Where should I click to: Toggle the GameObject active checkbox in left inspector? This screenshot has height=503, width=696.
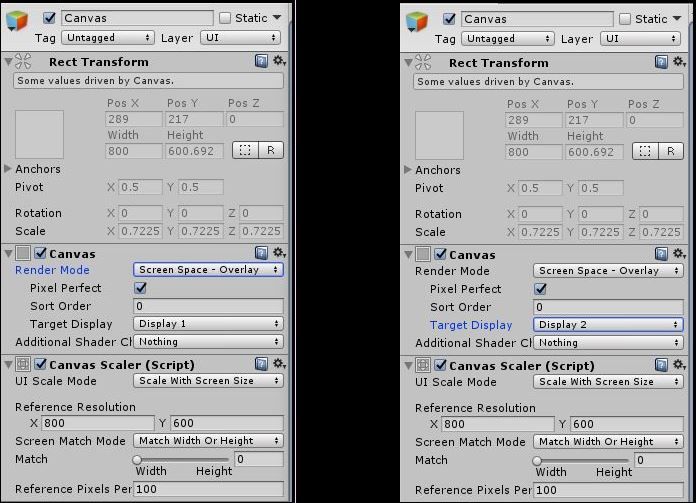coord(49,18)
